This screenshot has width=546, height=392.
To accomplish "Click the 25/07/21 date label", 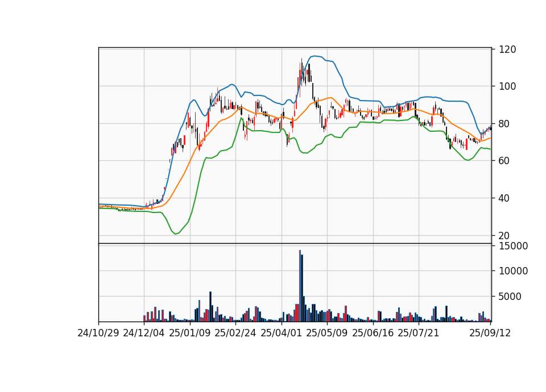I will click(x=419, y=333).
